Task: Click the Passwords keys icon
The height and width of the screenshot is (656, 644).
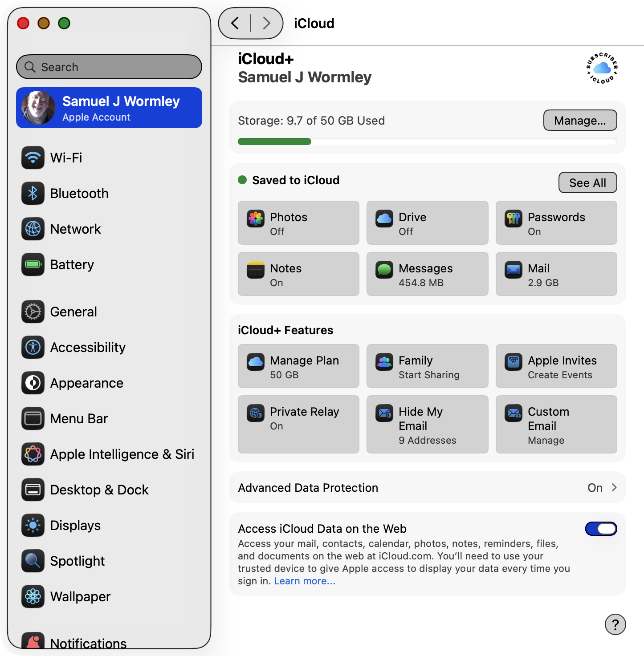Action: [x=513, y=219]
